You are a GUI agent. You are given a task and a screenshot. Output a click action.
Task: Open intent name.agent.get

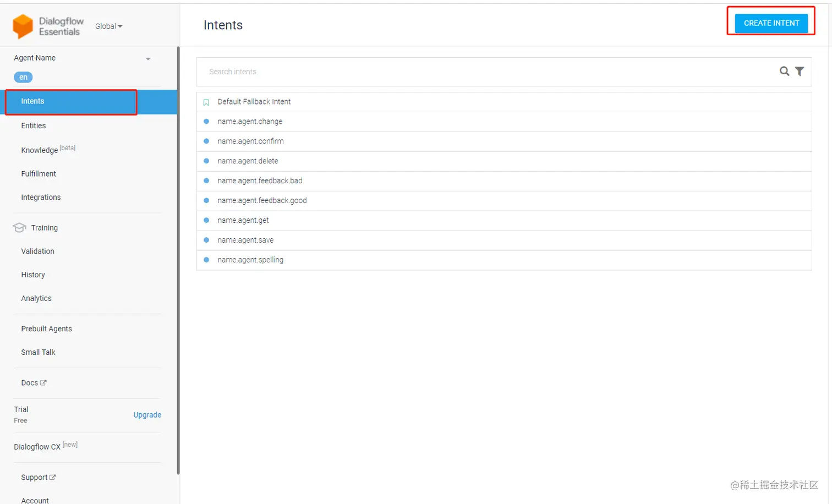pos(504,221)
